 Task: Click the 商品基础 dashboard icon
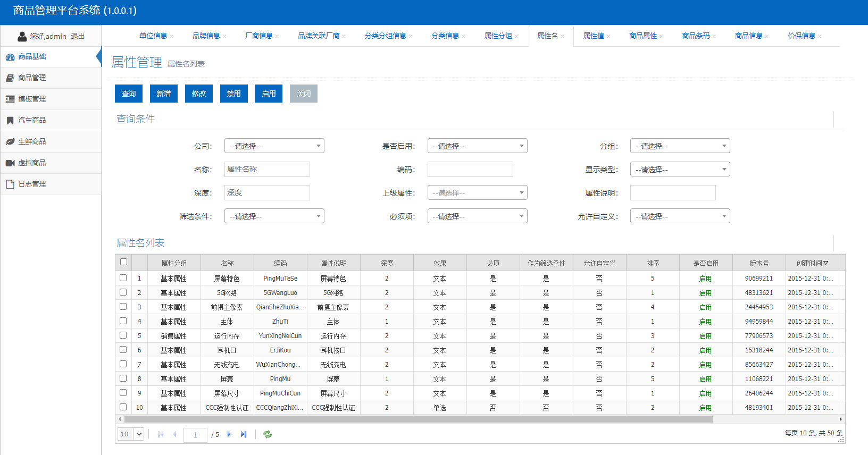tap(10, 57)
